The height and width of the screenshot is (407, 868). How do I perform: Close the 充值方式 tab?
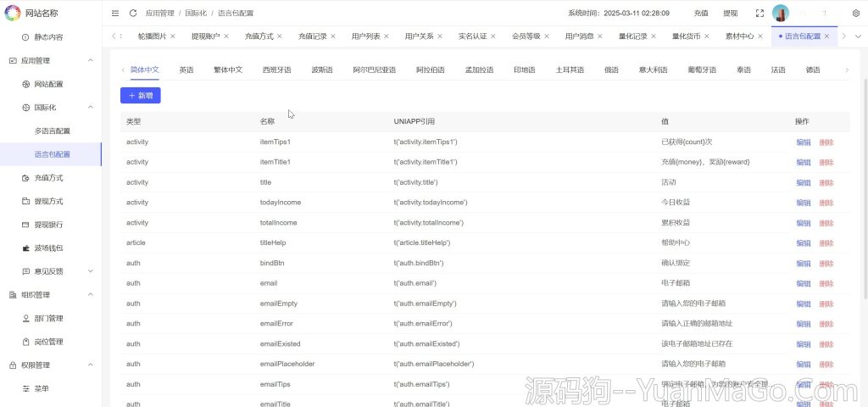[280, 36]
